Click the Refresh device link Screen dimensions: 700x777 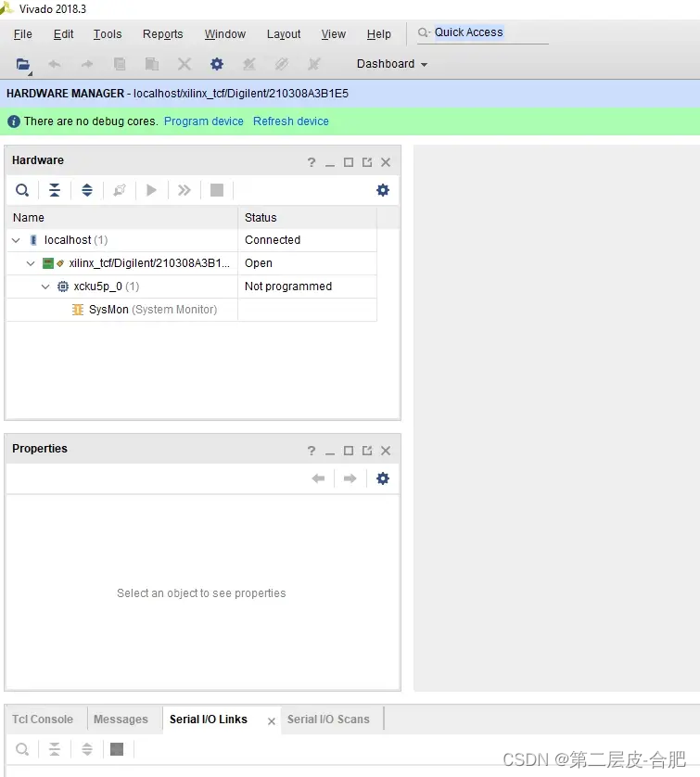click(291, 121)
